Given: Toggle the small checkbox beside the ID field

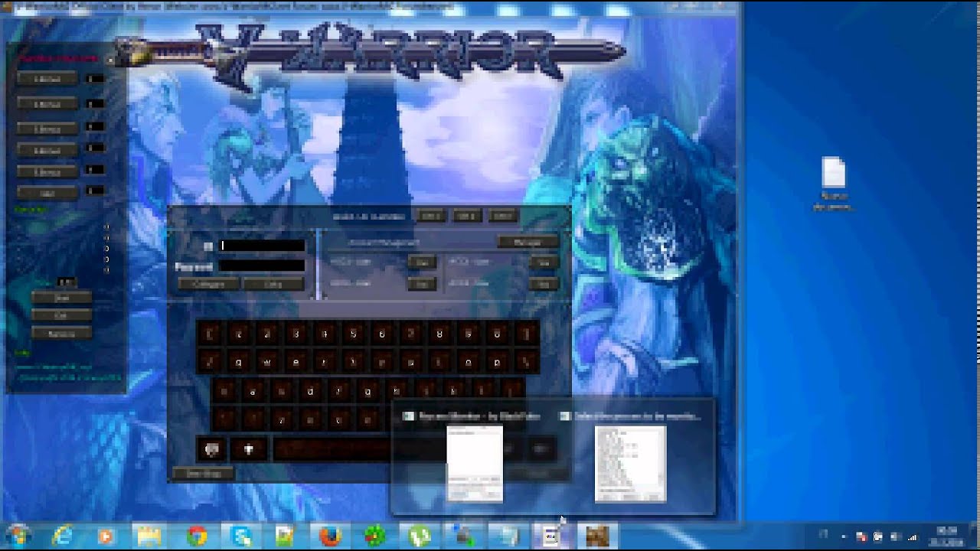Looking at the screenshot, I should click(x=208, y=246).
